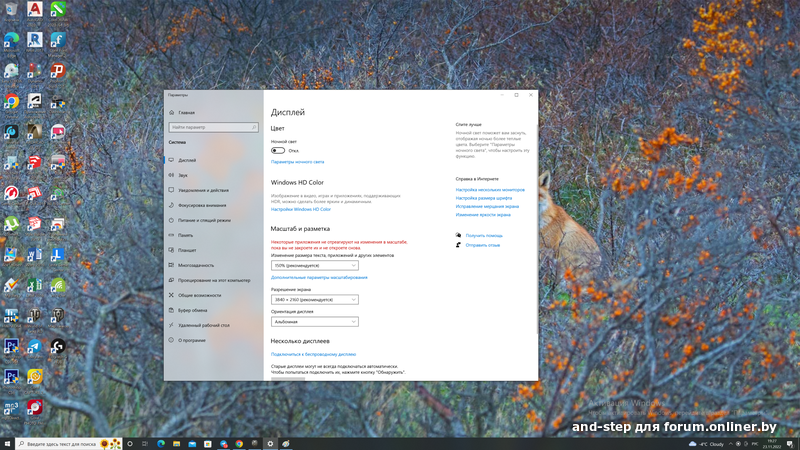Open the weather widget showing Cloudy
Screen dimensions: 800x450
[x=706, y=444]
